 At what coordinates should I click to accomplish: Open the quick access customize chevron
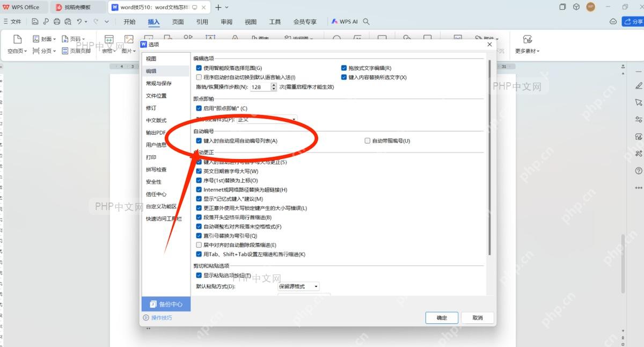tap(106, 21)
